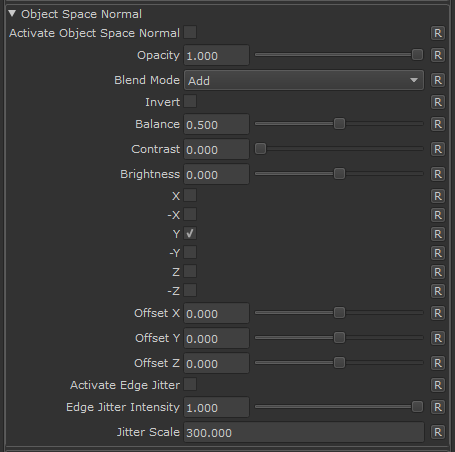Enable the -Z axis checkbox
This screenshot has width=455, height=452.
(x=190, y=290)
